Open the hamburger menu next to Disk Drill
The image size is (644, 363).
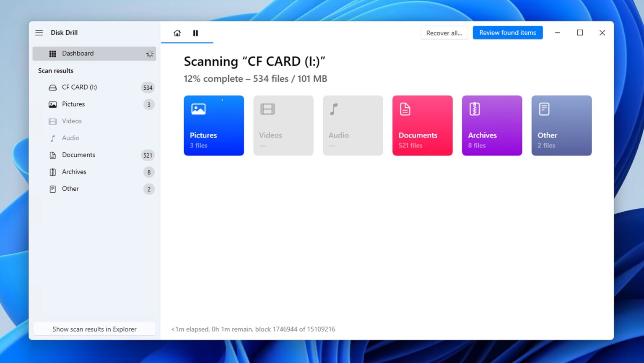coord(39,33)
